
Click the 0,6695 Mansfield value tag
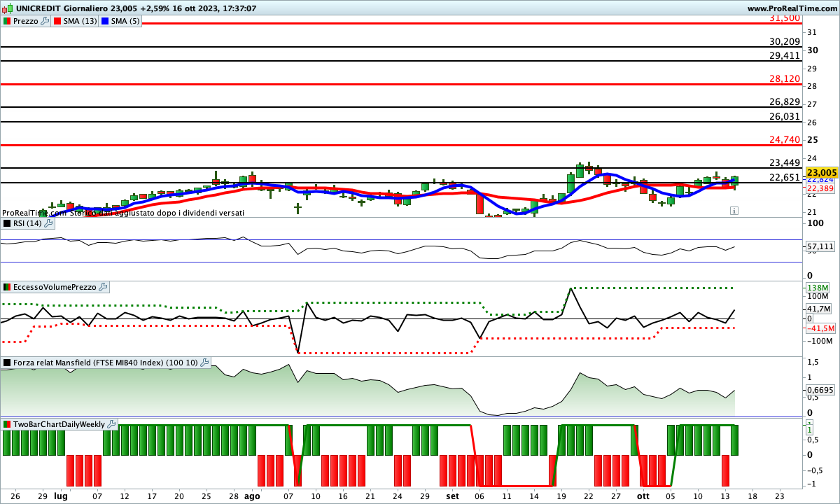click(x=820, y=390)
